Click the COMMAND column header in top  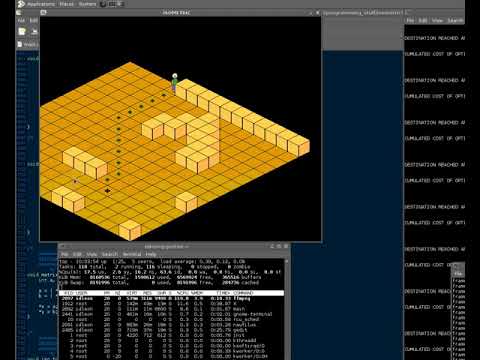[x=243, y=293]
